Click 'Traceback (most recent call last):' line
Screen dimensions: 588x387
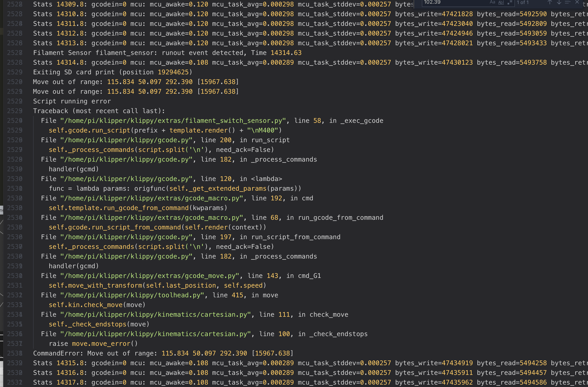coord(99,111)
